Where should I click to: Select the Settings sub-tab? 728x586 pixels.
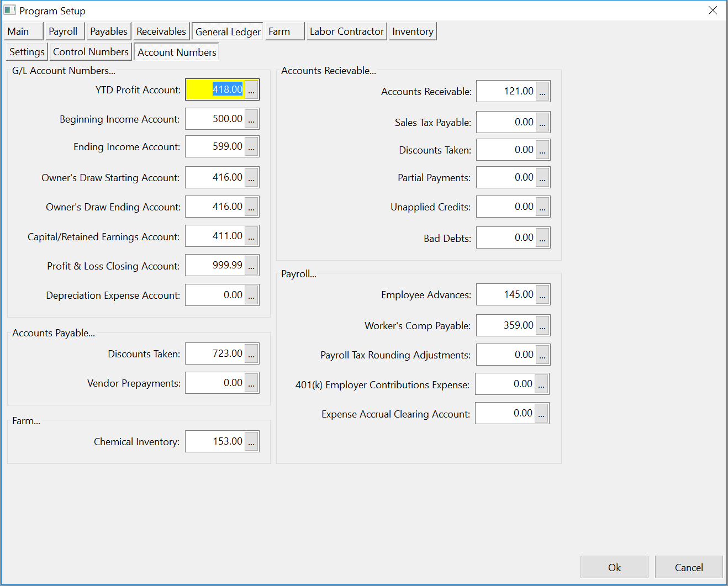point(27,52)
